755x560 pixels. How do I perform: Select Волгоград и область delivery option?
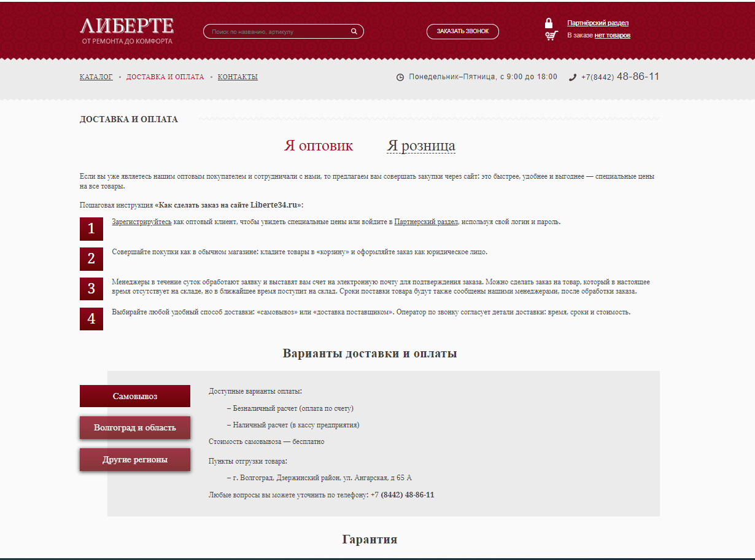(x=135, y=427)
